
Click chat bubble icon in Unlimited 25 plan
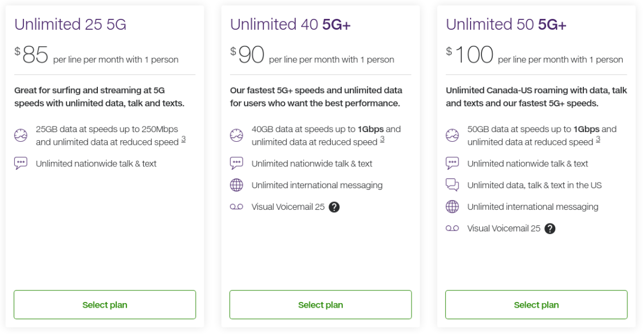[21, 164]
